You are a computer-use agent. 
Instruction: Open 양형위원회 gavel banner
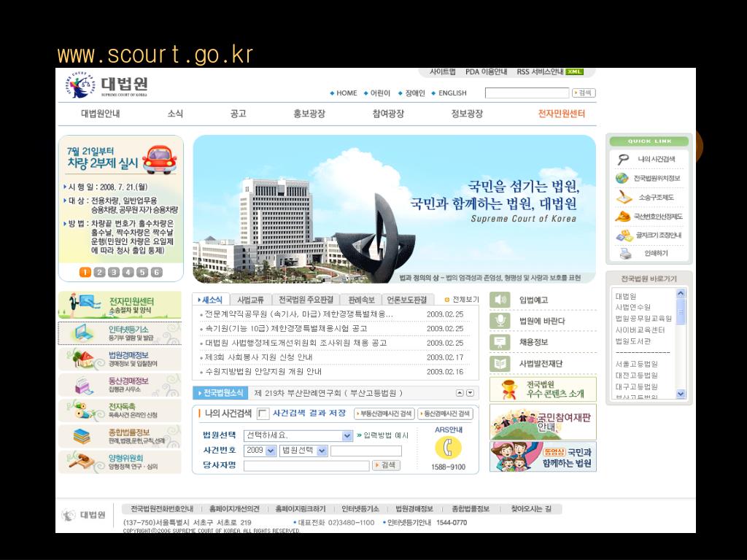click(x=120, y=462)
